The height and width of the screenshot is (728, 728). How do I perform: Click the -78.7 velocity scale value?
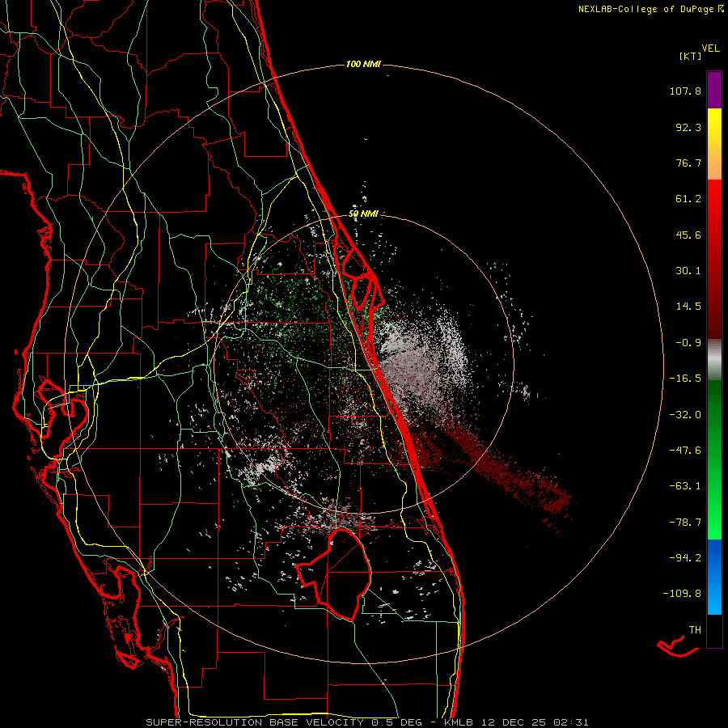[685, 523]
